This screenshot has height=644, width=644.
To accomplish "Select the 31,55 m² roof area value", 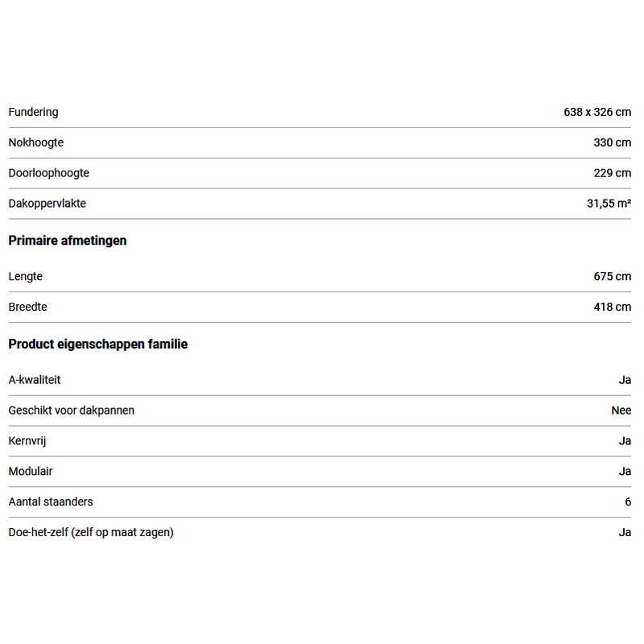I will click(609, 204).
